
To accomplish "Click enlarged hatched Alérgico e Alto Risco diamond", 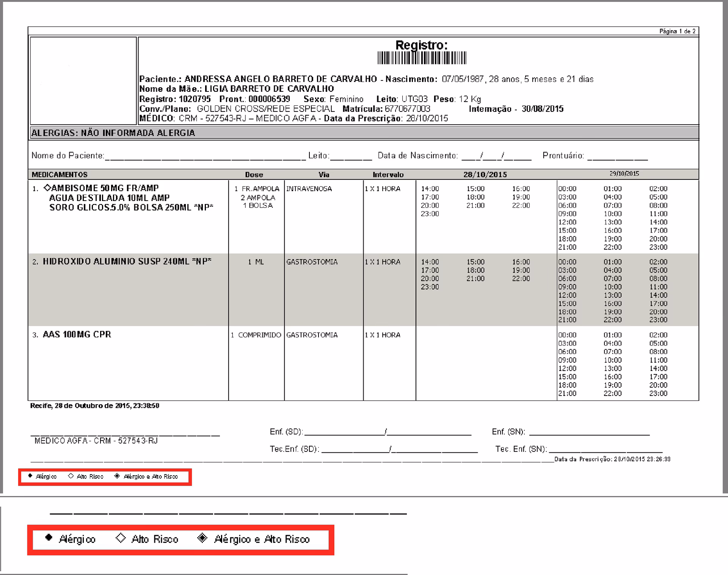I will pos(202,537).
